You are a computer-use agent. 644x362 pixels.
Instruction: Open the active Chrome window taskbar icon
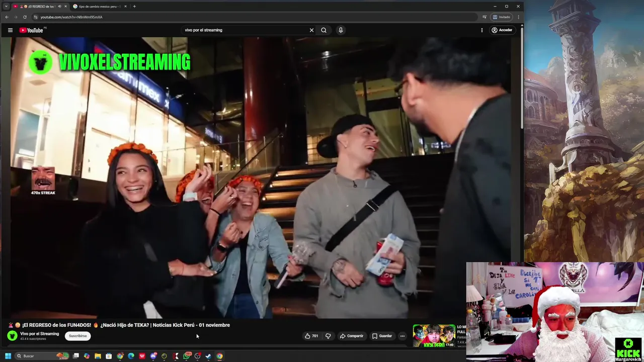tap(219, 356)
